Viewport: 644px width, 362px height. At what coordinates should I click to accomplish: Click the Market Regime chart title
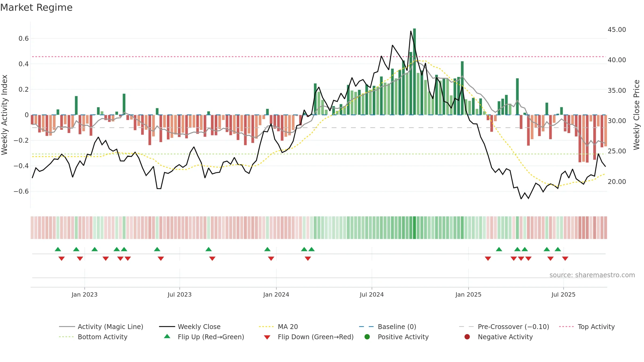coord(36,8)
